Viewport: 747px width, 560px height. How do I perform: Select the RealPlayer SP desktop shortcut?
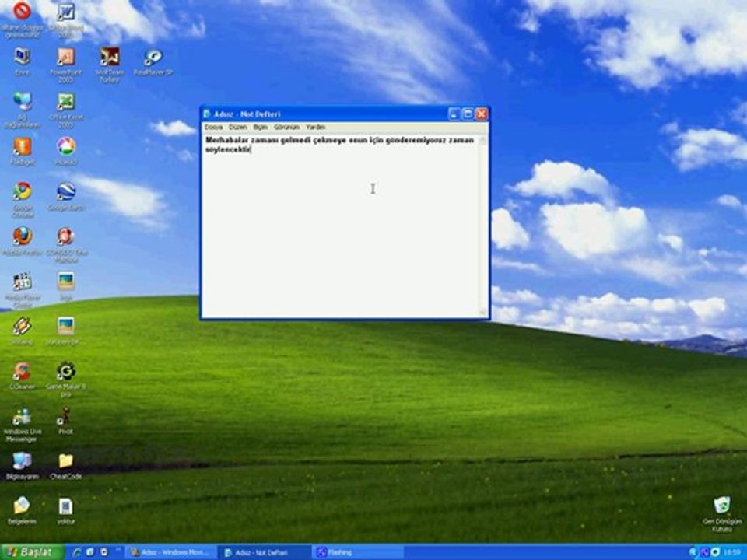pos(153,62)
